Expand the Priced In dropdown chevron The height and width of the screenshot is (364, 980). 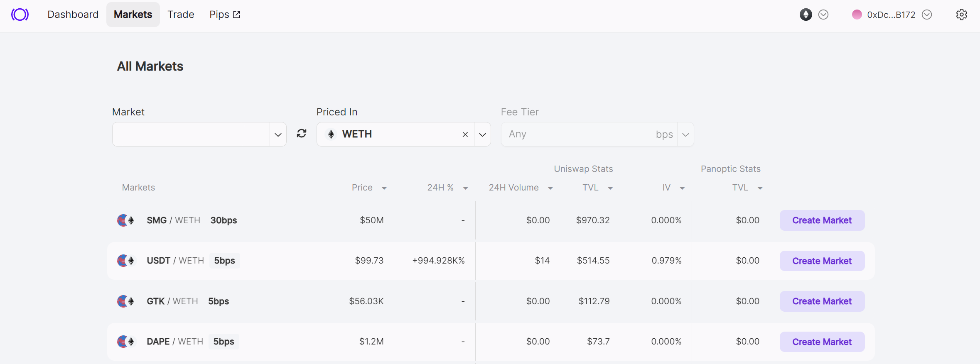tap(482, 134)
